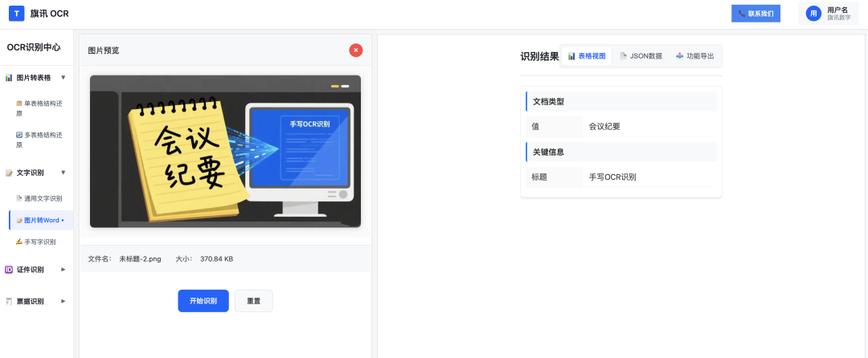Click the 手写OCR识别 value cell
868x358 pixels.
click(650, 177)
